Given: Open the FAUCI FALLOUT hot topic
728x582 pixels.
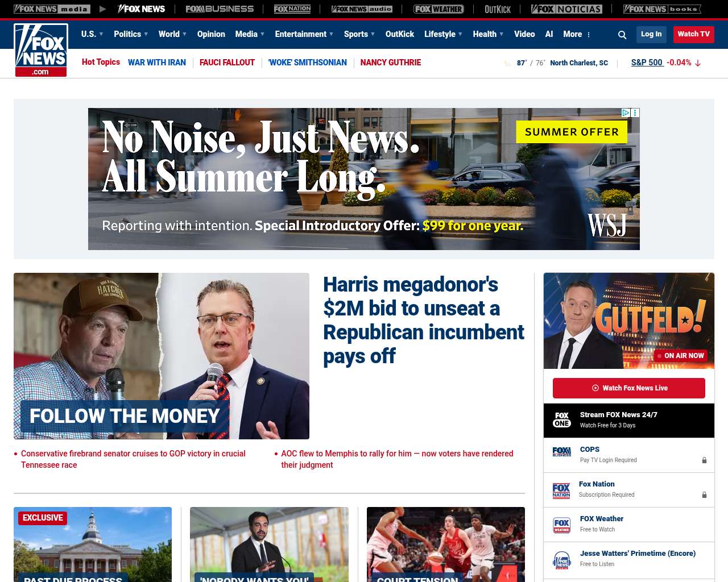Looking at the screenshot, I should 227,63.
